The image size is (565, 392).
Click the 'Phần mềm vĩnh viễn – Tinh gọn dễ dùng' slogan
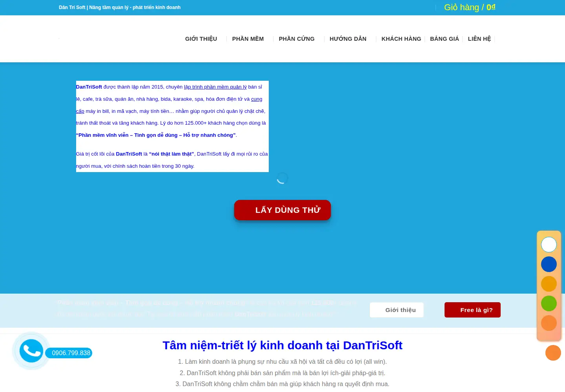click(x=156, y=135)
